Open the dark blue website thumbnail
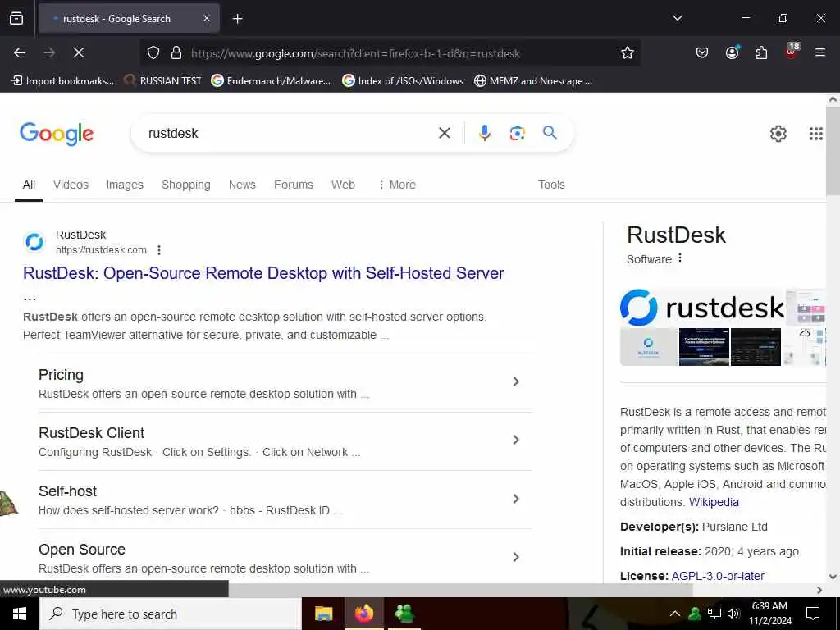840x630 pixels. (x=704, y=347)
